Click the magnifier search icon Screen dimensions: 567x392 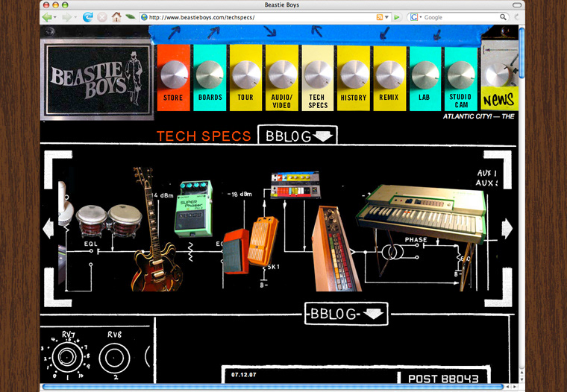503,17
